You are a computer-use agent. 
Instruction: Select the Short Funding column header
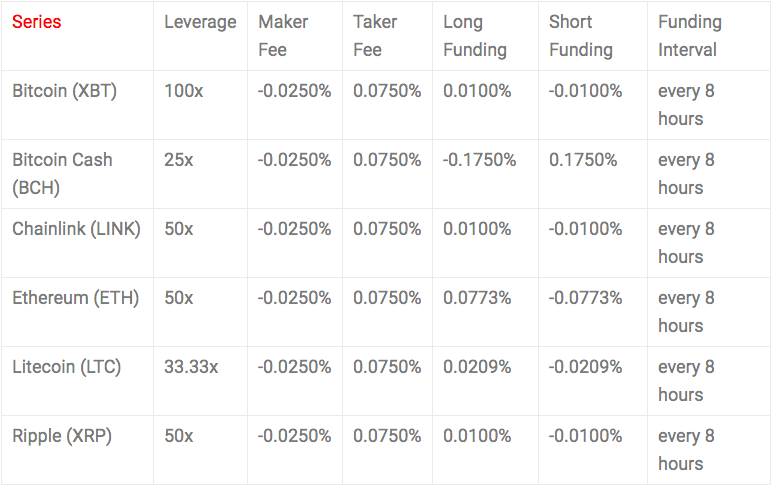(581, 36)
